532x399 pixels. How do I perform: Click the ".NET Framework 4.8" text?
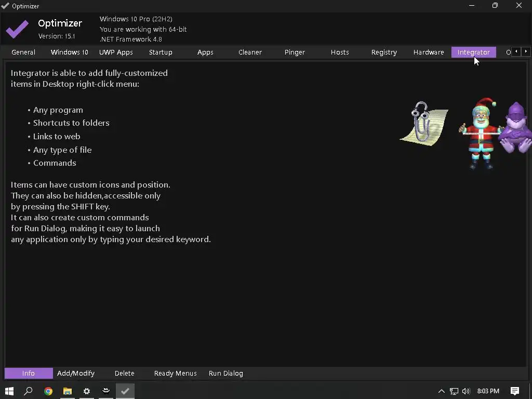point(131,39)
